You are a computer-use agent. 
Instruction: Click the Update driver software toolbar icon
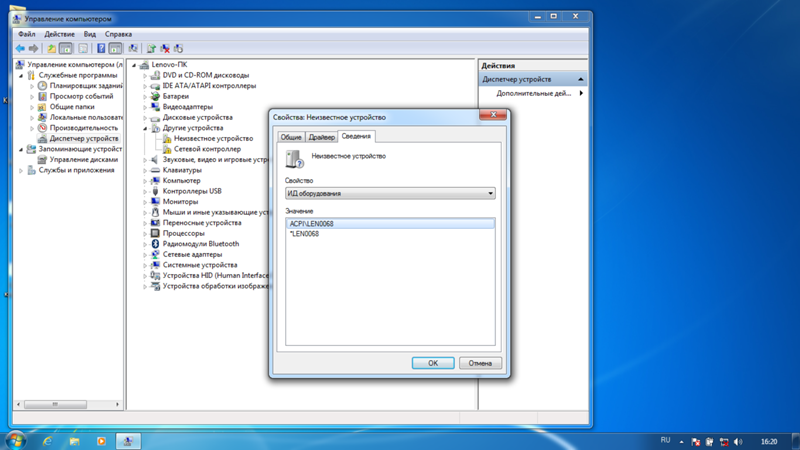(151, 48)
